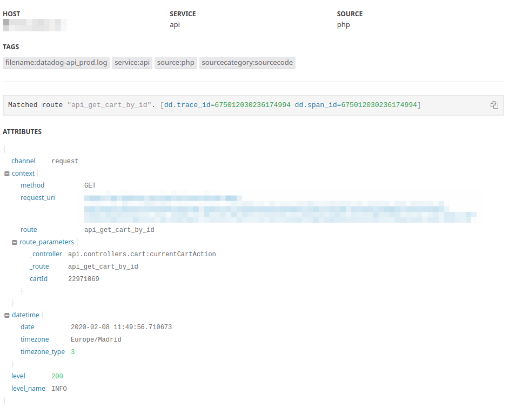
Task: Click the blurred request_uri value
Action: click(x=280, y=209)
